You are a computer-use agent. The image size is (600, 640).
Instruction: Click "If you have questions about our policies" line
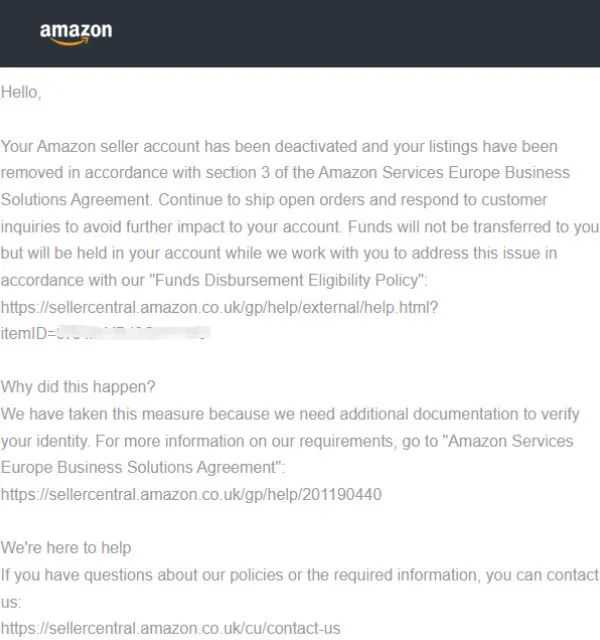[x=300, y=575]
